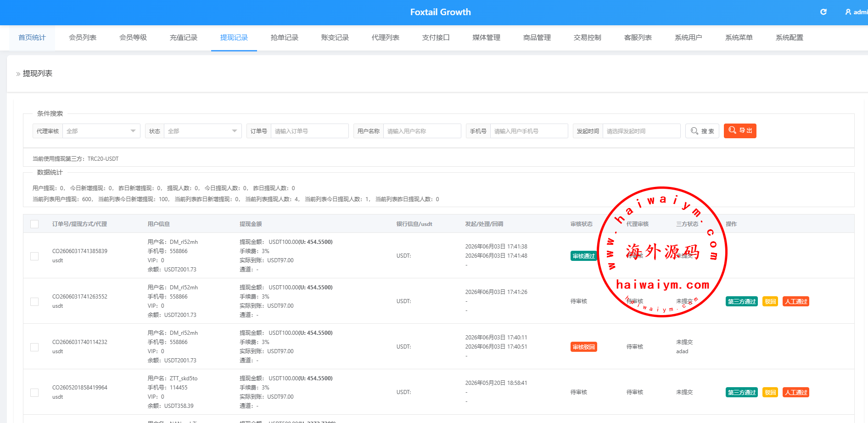Screen dimensions: 868x423
Task: Click timestamp 2026年05月20日 18:58:41
Action: (x=496, y=383)
